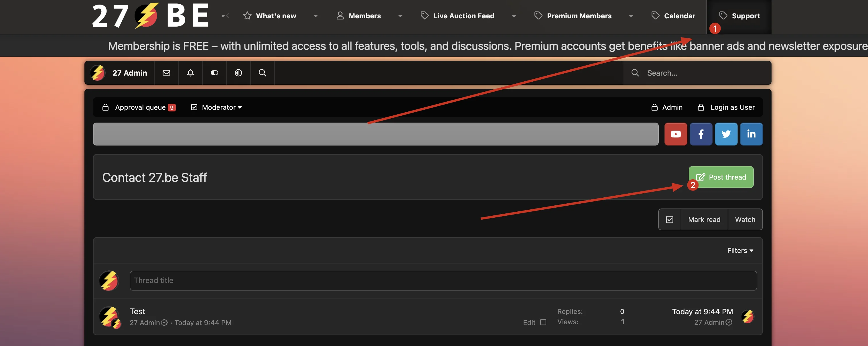This screenshot has width=868, height=346.
Task: Open the alerts bell icon
Action: coord(190,73)
